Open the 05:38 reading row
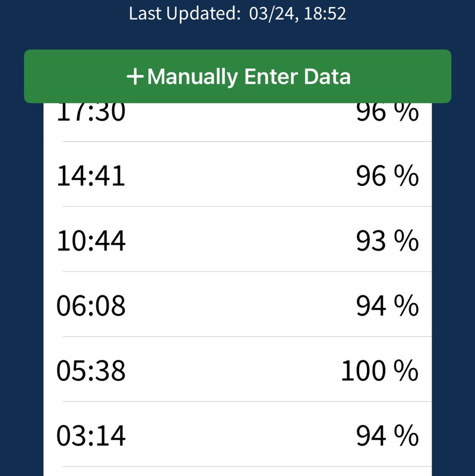Screen dimensions: 475x476 coord(237,371)
